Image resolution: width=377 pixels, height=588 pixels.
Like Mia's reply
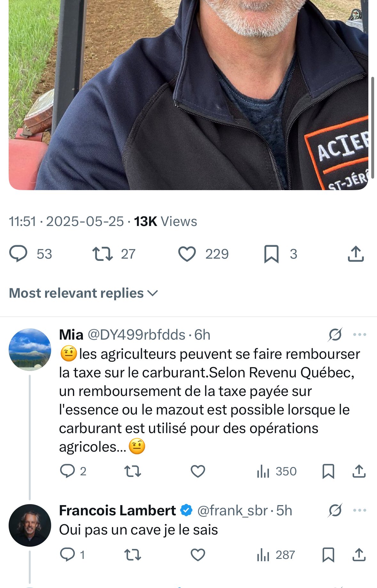point(198,471)
